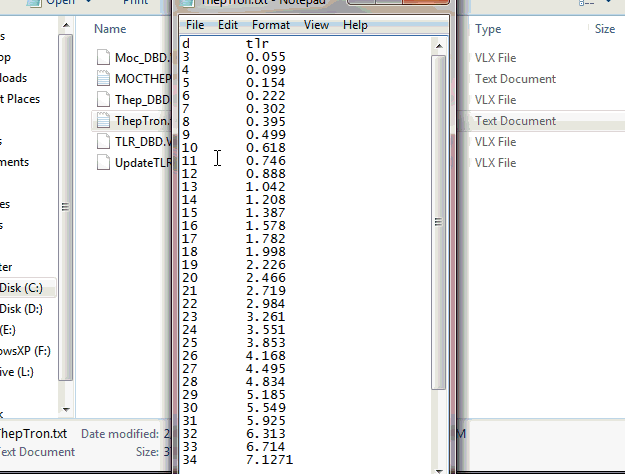Select the TLR_DBD file icon
625x474 pixels.
[x=105, y=142]
